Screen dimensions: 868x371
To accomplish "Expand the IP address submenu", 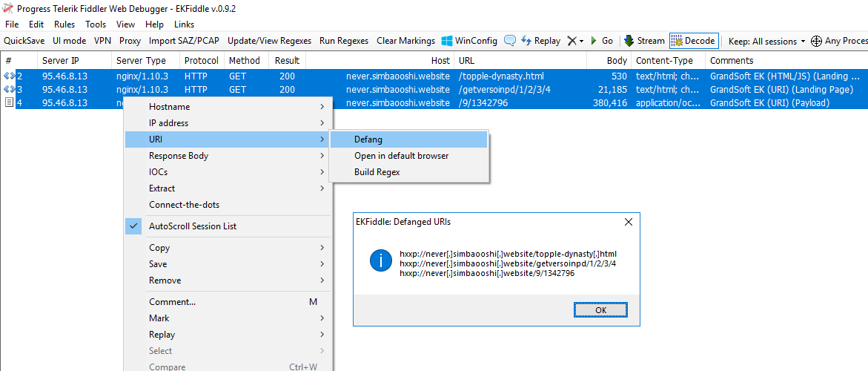I will (228, 123).
